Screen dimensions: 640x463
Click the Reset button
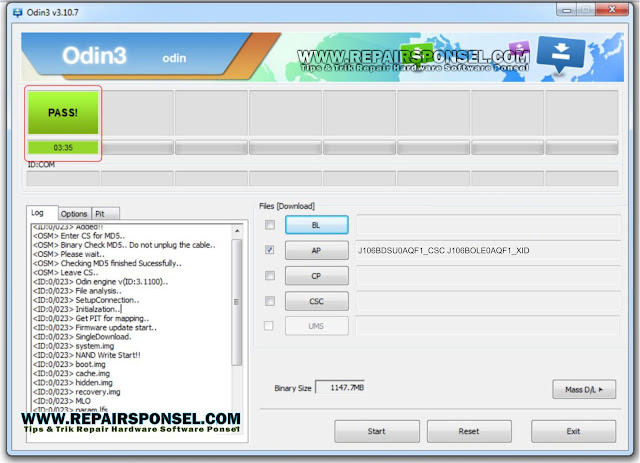pos(469,431)
